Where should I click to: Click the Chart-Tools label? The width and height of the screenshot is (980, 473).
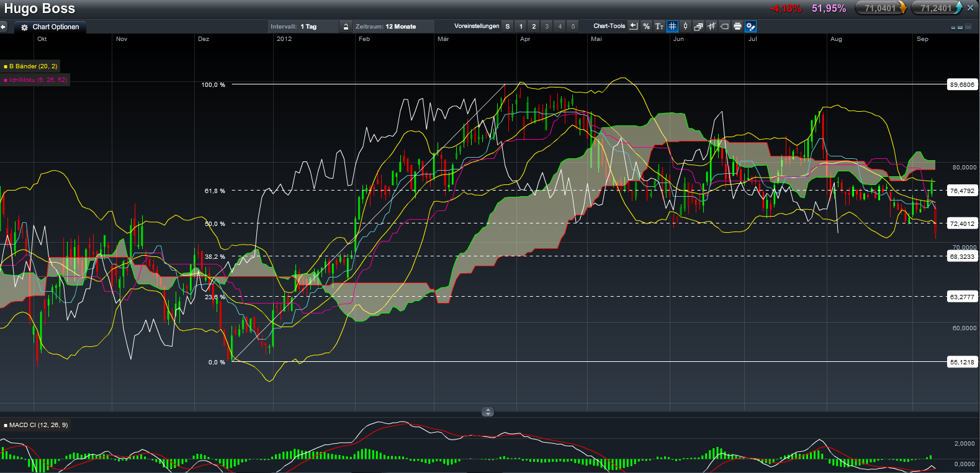tap(609, 26)
